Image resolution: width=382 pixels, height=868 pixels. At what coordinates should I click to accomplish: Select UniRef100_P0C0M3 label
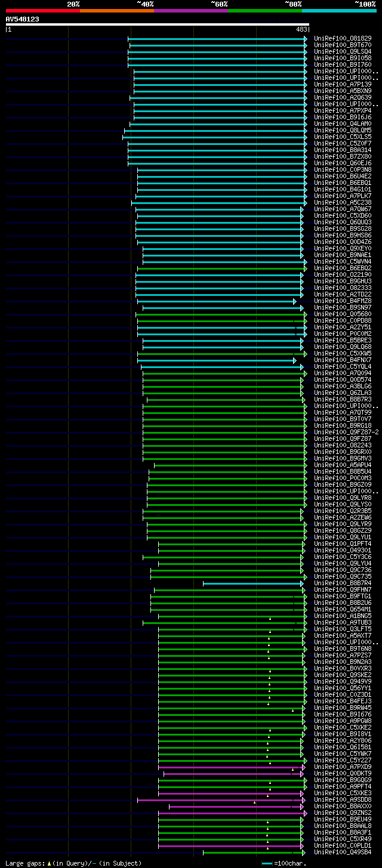coord(343,478)
